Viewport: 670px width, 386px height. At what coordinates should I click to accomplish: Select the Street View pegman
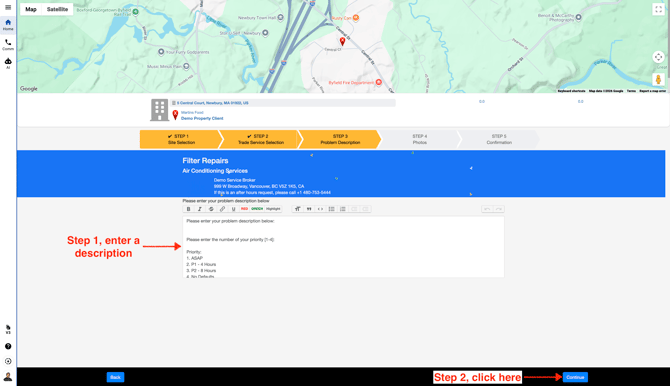point(658,80)
